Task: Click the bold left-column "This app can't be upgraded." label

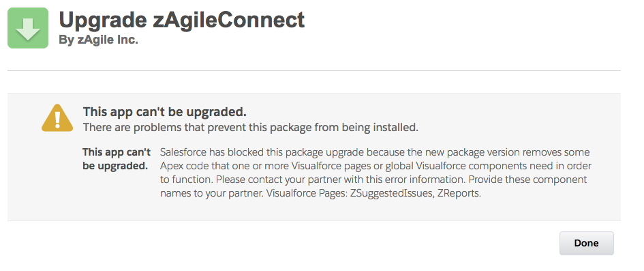Action: click(x=117, y=159)
